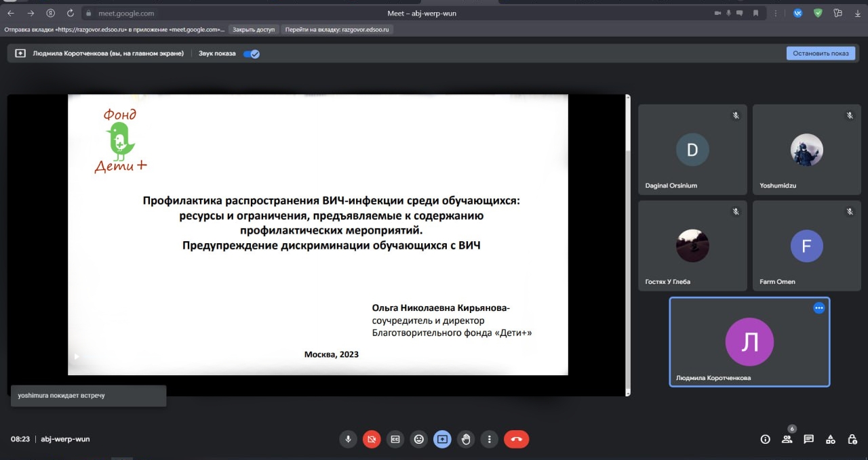This screenshot has height=460, width=868.
Task: Open the browser extensions icon
Action: point(838,13)
